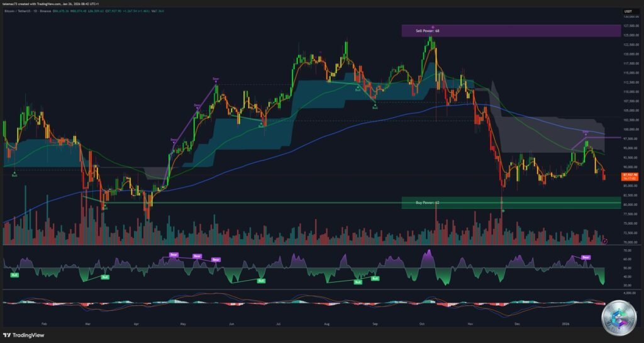
Task: Click the small circular icon beside the volume bars
Action: pyautogui.click(x=604, y=241)
